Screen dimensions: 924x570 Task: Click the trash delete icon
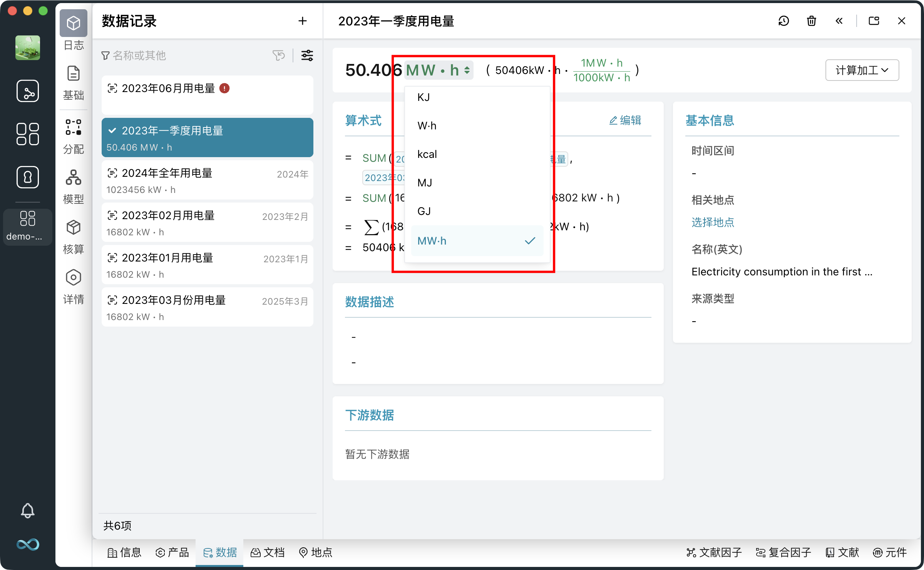point(811,21)
